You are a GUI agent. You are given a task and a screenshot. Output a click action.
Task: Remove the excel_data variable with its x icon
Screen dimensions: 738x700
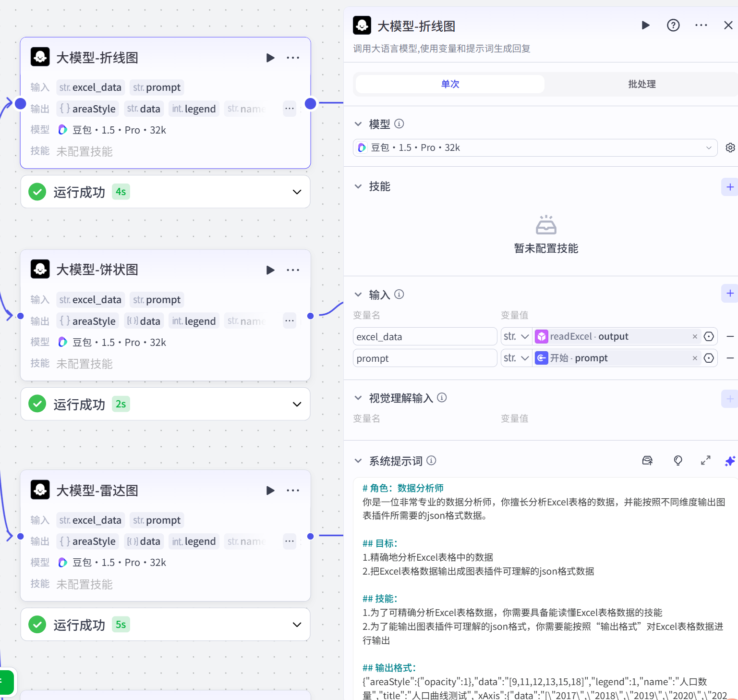[x=695, y=336]
